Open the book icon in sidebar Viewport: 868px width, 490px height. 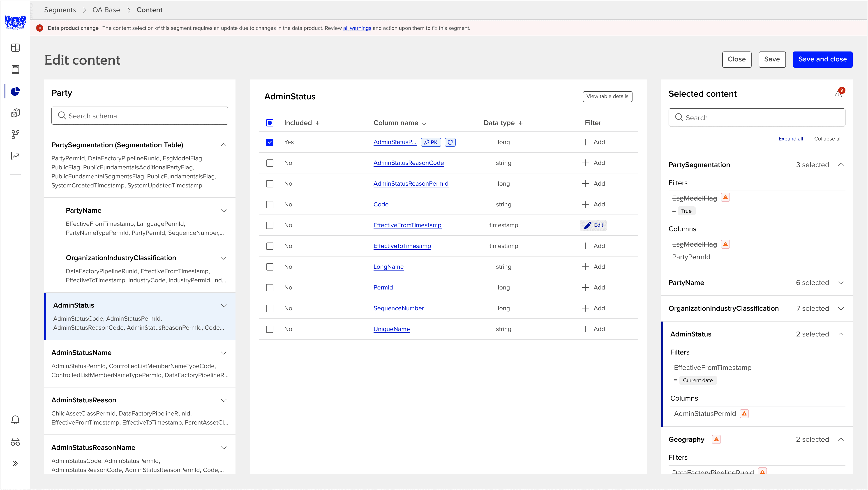coord(15,70)
